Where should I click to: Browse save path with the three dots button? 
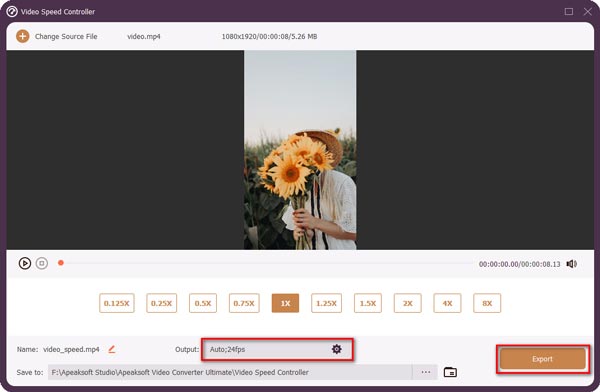(x=426, y=372)
